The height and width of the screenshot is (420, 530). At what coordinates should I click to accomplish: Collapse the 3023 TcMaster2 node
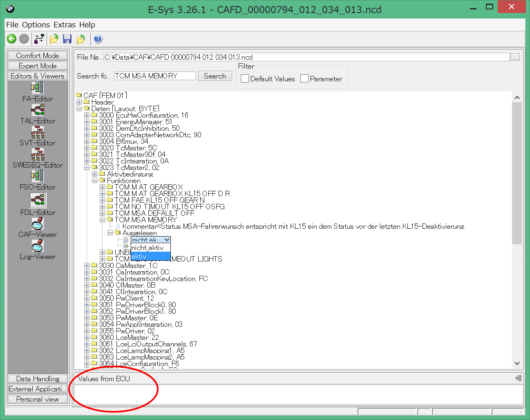coord(87,168)
